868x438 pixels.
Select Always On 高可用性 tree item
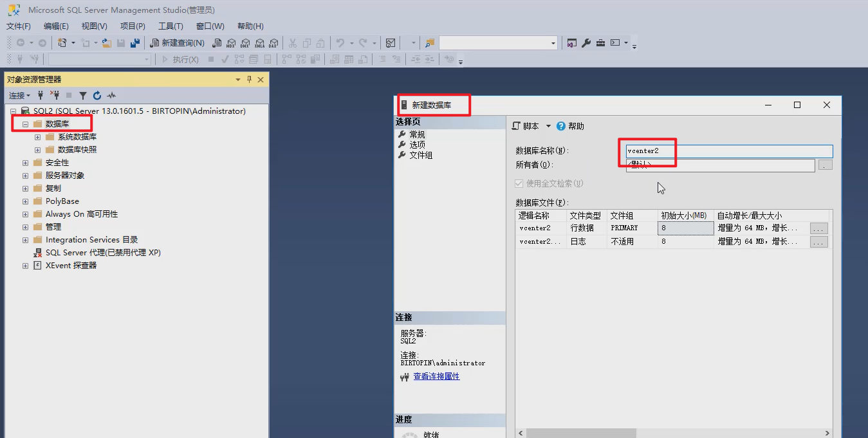82,214
